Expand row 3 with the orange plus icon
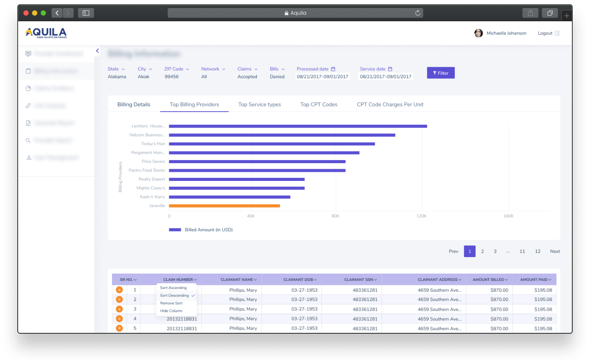This screenshot has width=590, height=364. (120, 309)
